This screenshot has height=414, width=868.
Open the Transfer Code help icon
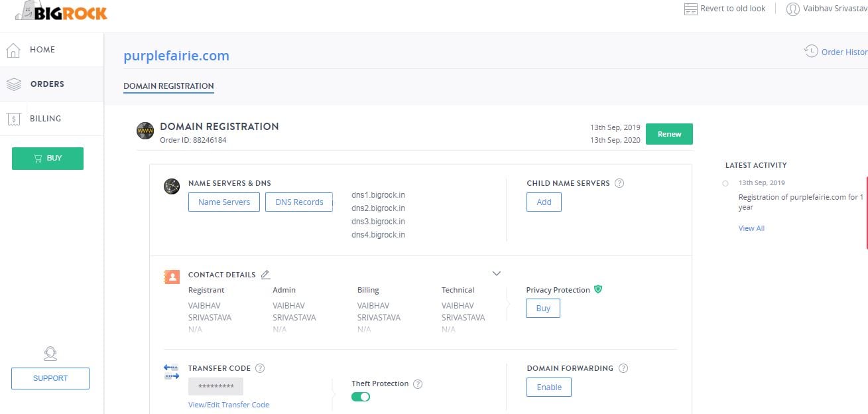coord(260,368)
